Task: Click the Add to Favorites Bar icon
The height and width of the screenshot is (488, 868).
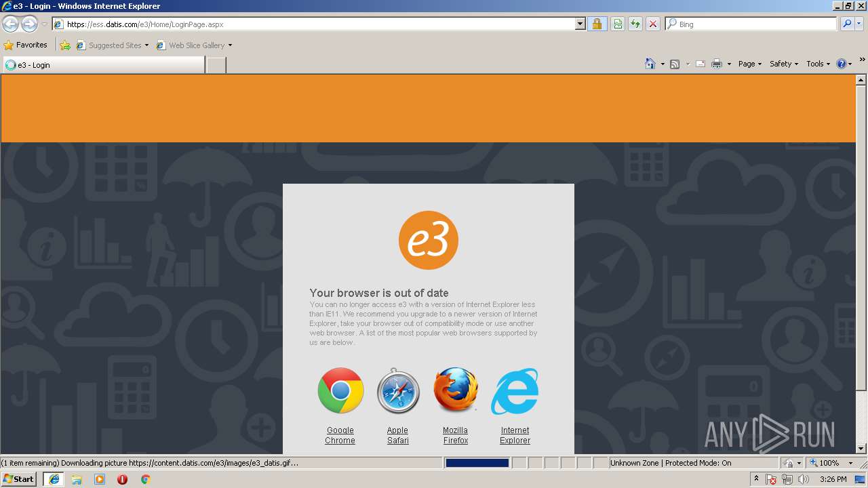Action: pyautogui.click(x=65, y=45)
